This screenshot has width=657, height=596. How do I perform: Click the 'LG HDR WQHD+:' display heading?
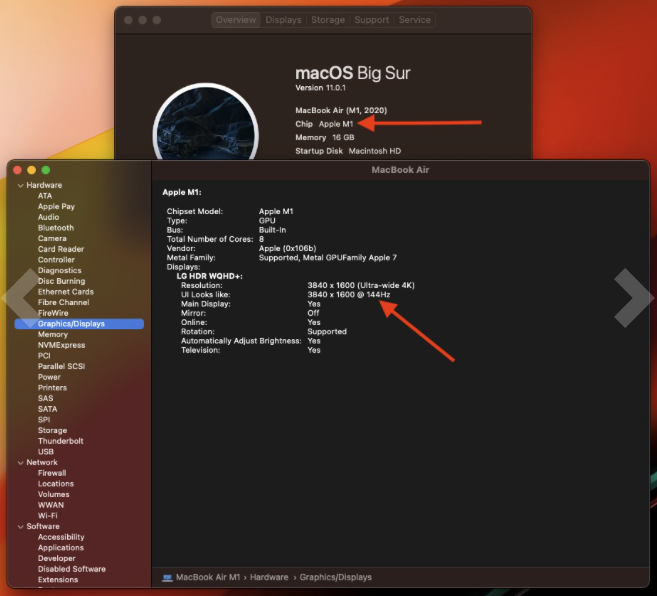(210, 276)
